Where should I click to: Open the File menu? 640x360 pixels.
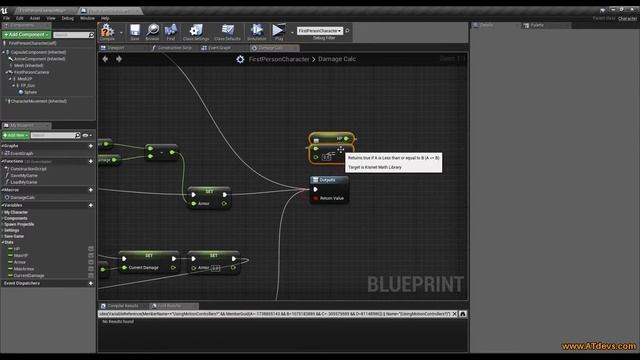tap(7, 18)
